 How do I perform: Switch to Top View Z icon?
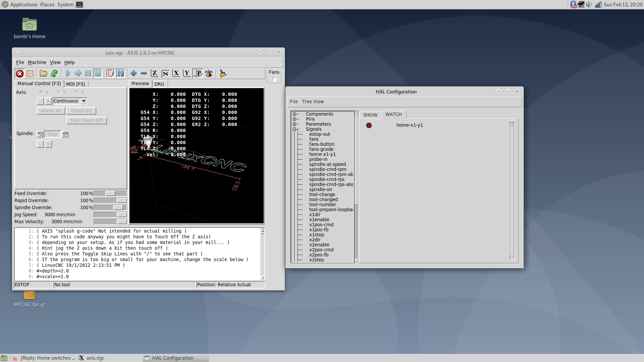coord(154,73)
